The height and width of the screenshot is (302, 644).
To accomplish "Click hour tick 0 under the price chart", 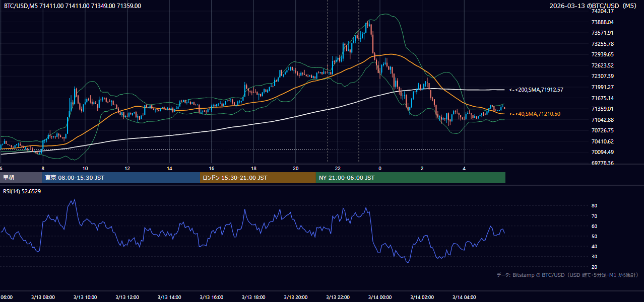I will tap(380, 168).
